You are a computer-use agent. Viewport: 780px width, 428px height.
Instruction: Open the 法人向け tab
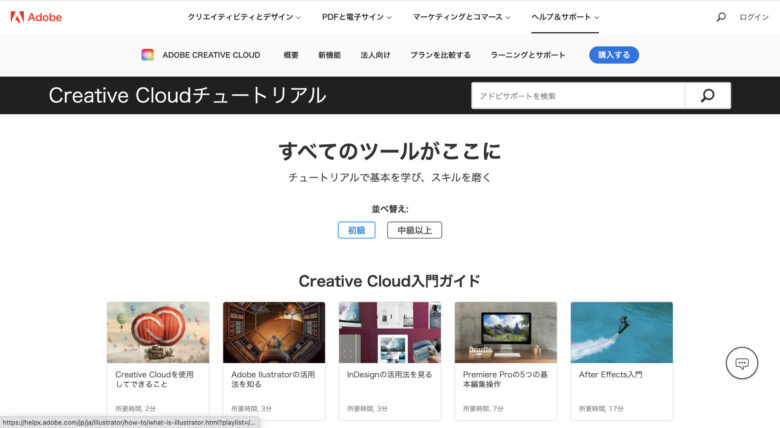[x=376, y=55]
